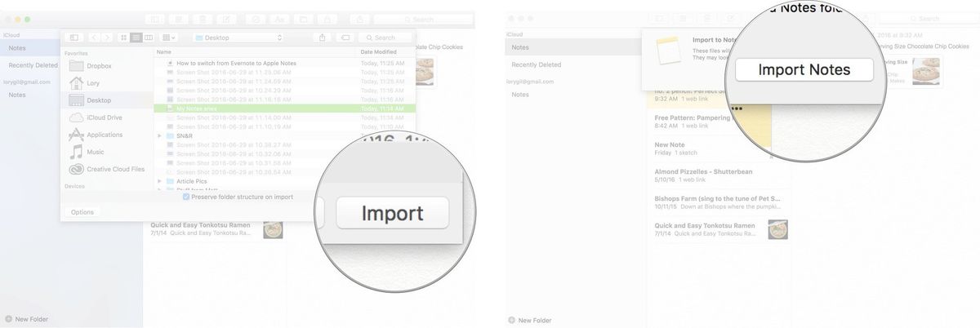Toggle the file dialog sidebar icon in left screenshot
This screenshot has height=328, width=980.
tap(73, 38)
